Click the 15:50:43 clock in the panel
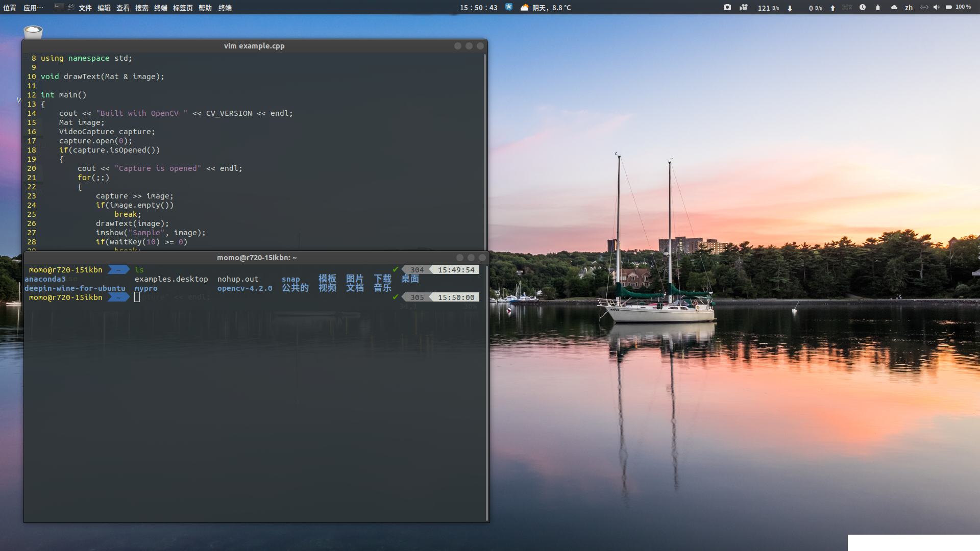The image size is (980, 551). [x=478, y=8]
